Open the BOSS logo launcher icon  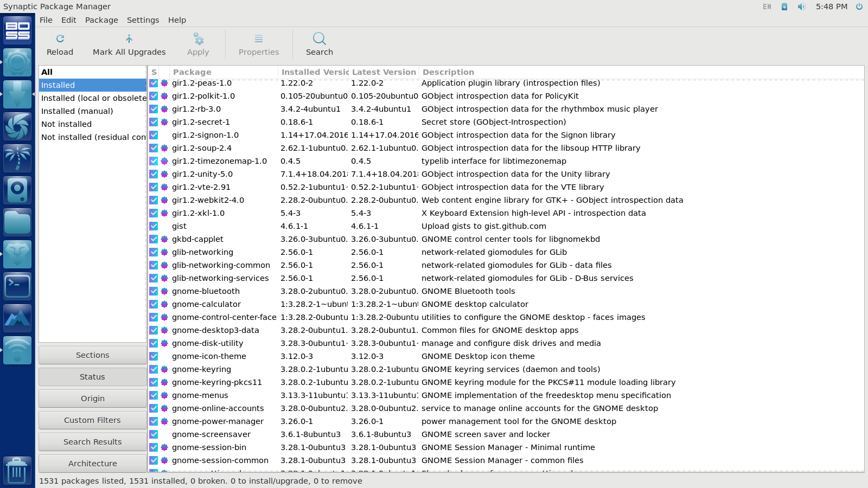[17, 30]
